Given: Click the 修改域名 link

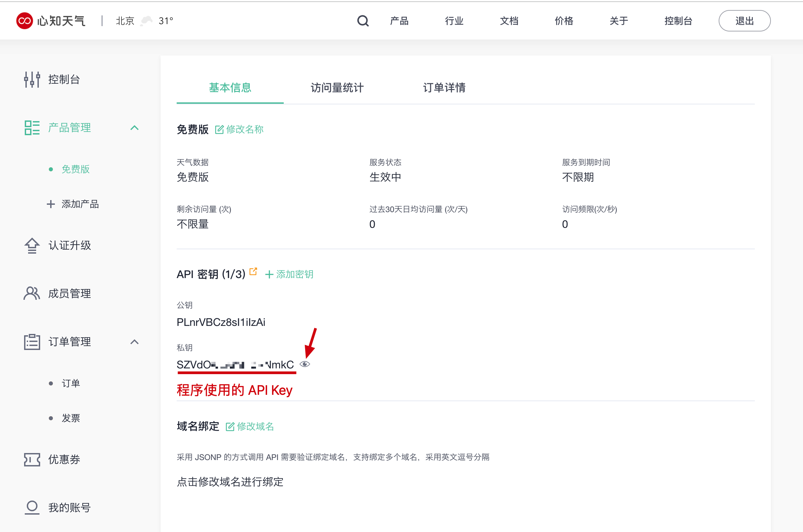Looking at the screenshot, I should point(255,426).
